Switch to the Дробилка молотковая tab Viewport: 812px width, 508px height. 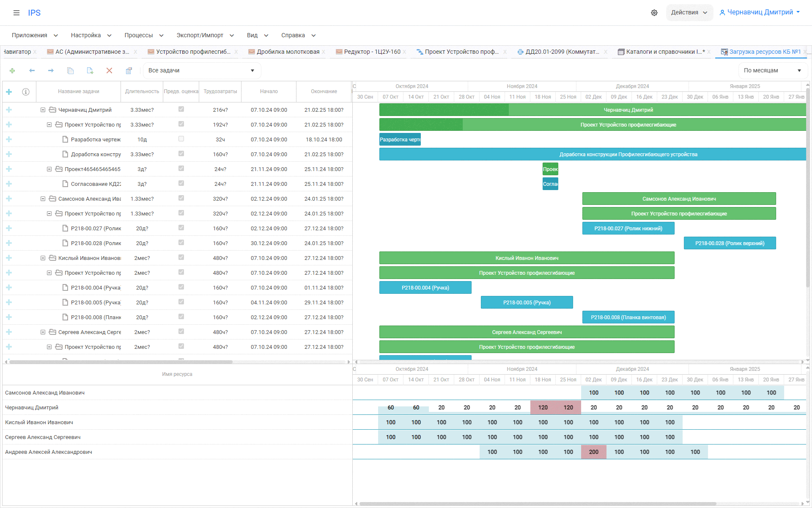pos(288,52)
